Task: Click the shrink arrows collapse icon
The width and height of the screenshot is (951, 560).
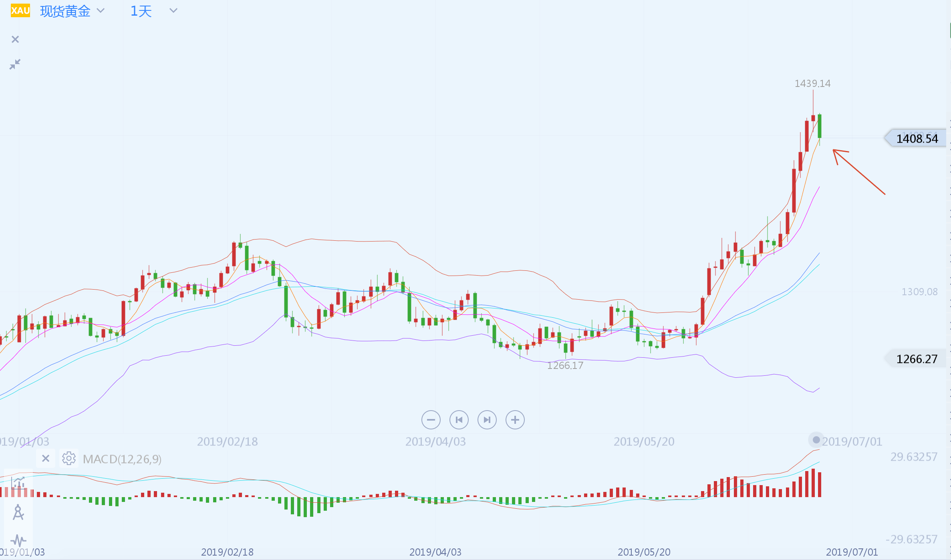Action: click(15, 64)
